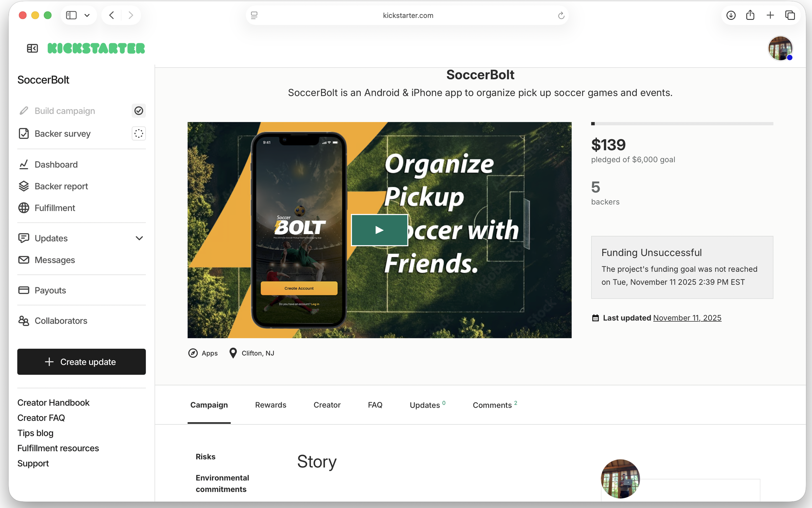Click the Backer survey pending status circle
The image size is (812, 508).
139,133
